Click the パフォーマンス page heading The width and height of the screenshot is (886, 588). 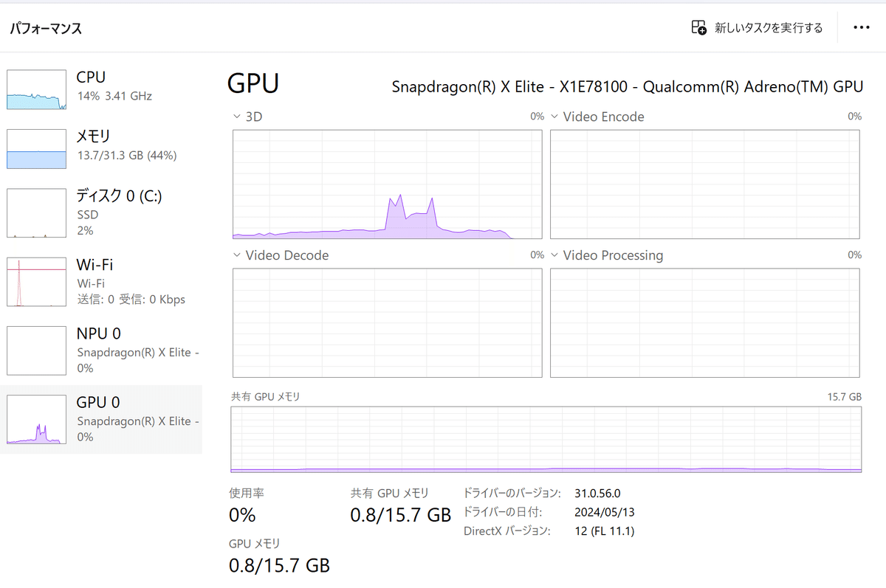coord(45,28)
